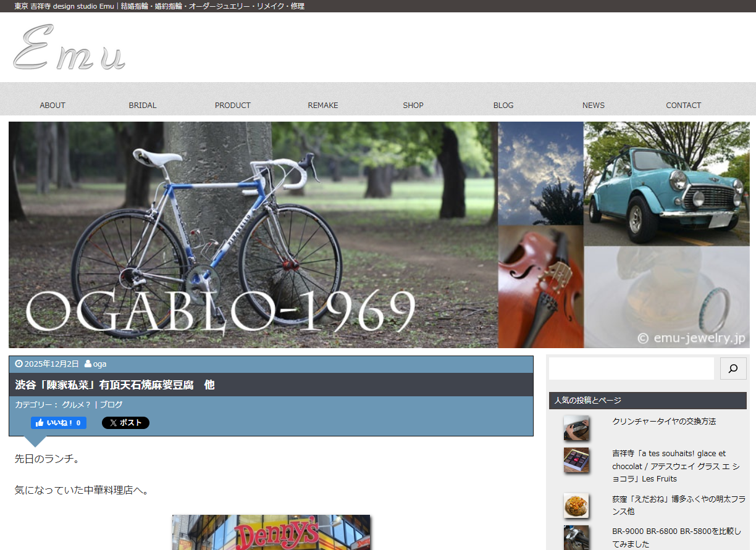Click inside the search text field
The image size is (756, 550).
pos(631,369)
